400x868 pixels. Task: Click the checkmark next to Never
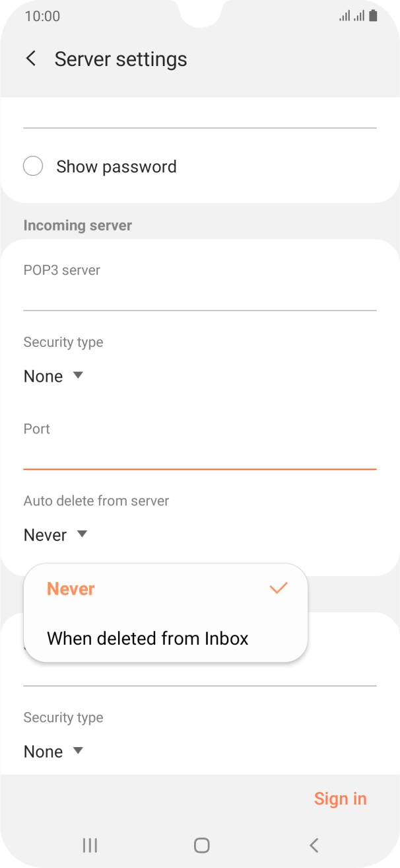click(x=279, y=588)
